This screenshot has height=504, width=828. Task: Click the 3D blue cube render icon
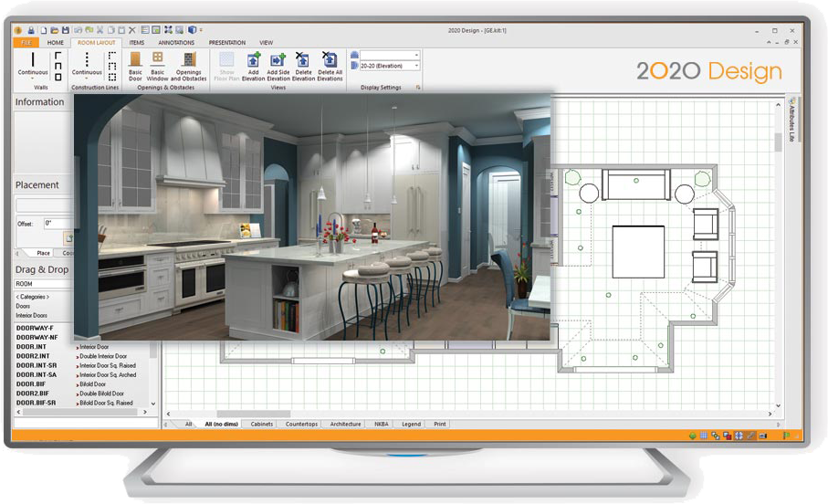[x=193, y=30]
